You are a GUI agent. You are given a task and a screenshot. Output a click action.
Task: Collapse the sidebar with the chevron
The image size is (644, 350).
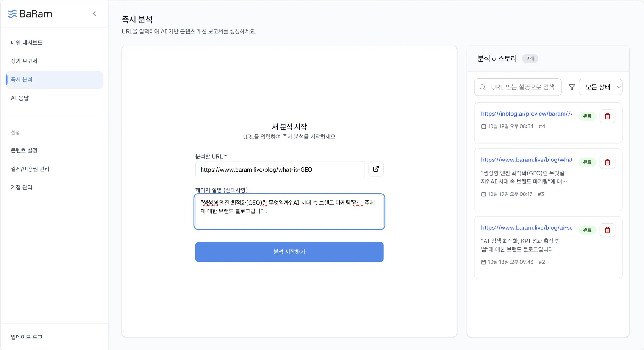[x=94, y=14]
